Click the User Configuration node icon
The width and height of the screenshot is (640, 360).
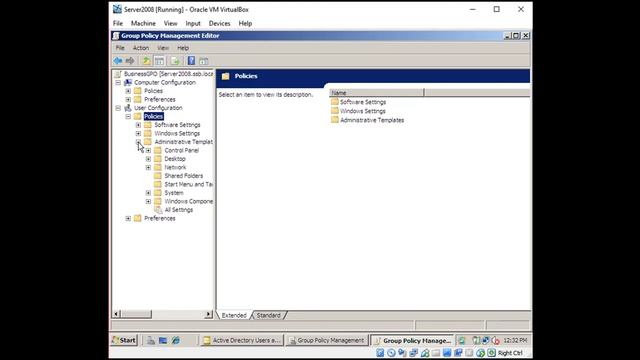click(128, 108)
